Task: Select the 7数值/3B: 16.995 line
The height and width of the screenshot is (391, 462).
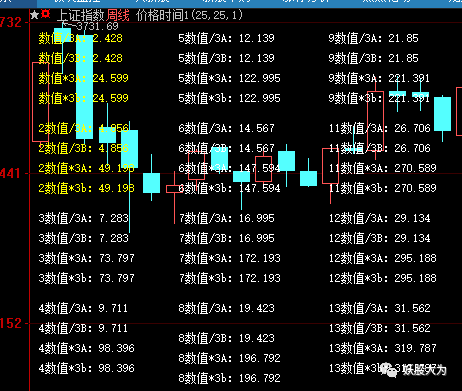Action: [x=227, y=238]
